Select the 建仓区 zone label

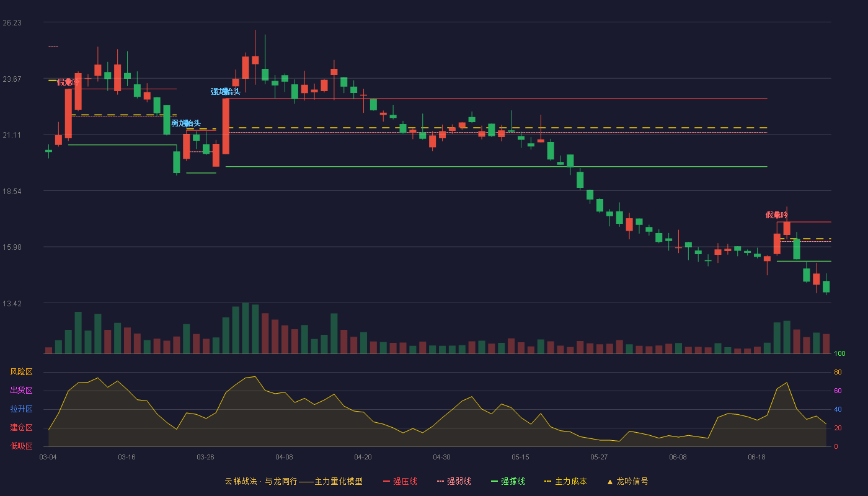tap(21, 428)
